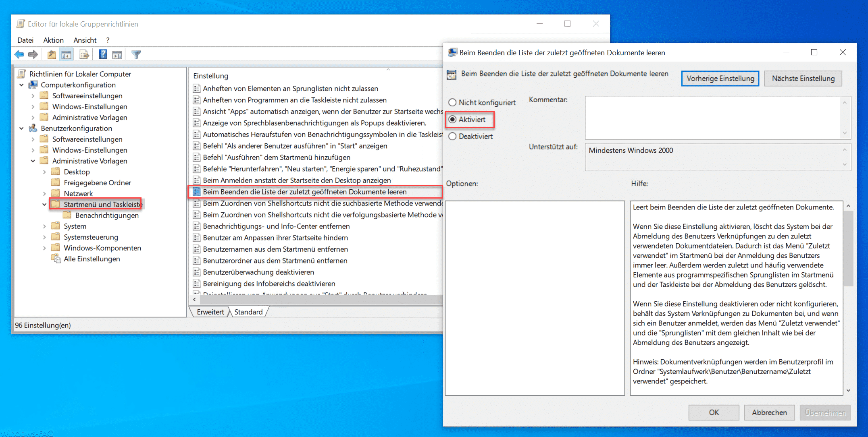Expand the Netzwerk tree node
This screenshot has height=437, width=868.
click(44, 194)
